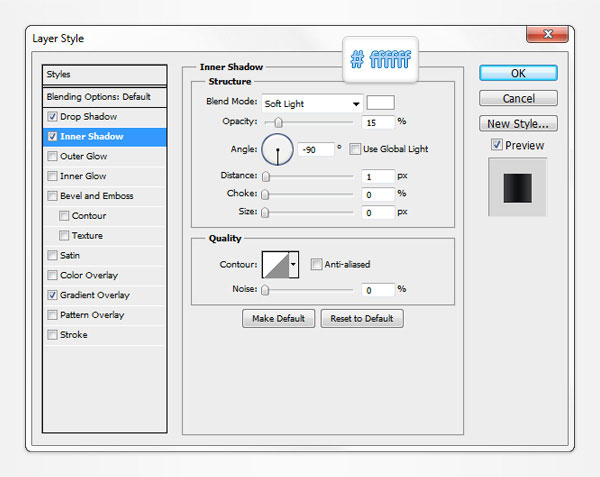Image resolution: width=600 pixels, height=477 pixels.
Task: Tick the Contour sub-option checkbox
Action: [64, 216]
